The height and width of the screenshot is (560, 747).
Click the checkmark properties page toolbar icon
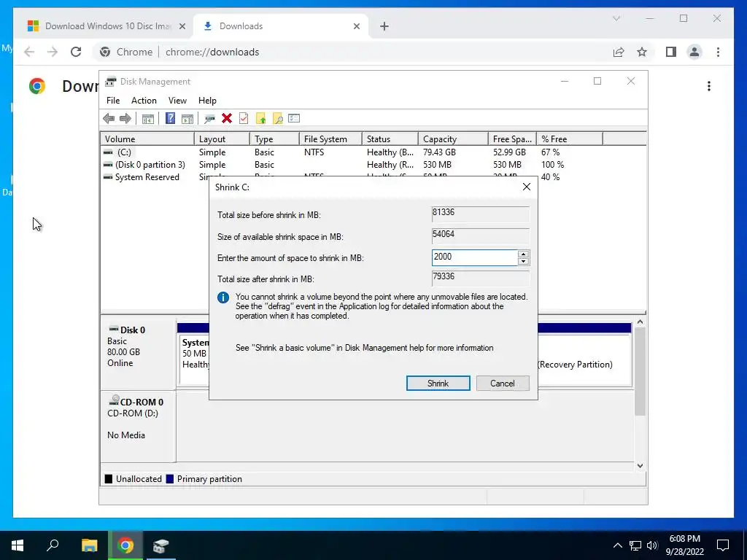point(244,119)
